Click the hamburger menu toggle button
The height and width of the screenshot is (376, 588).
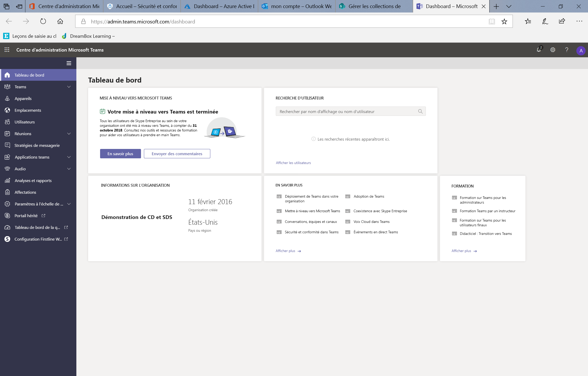pyautogui.click(x=68, y=63)
